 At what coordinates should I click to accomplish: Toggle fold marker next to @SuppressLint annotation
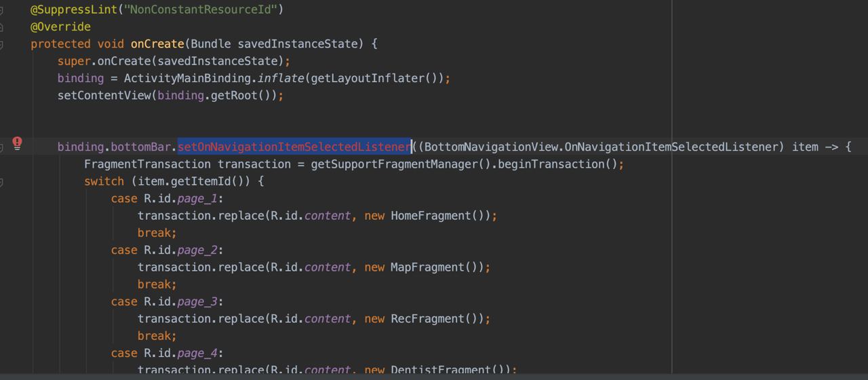pyautogui.click(x=2, y=9)
